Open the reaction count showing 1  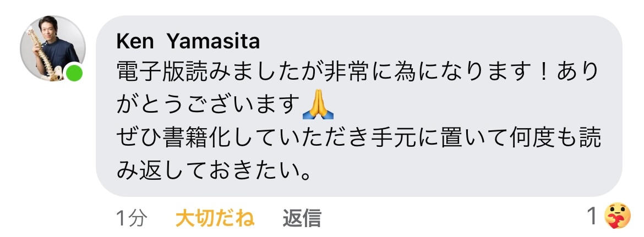click(x=592, y=216)
